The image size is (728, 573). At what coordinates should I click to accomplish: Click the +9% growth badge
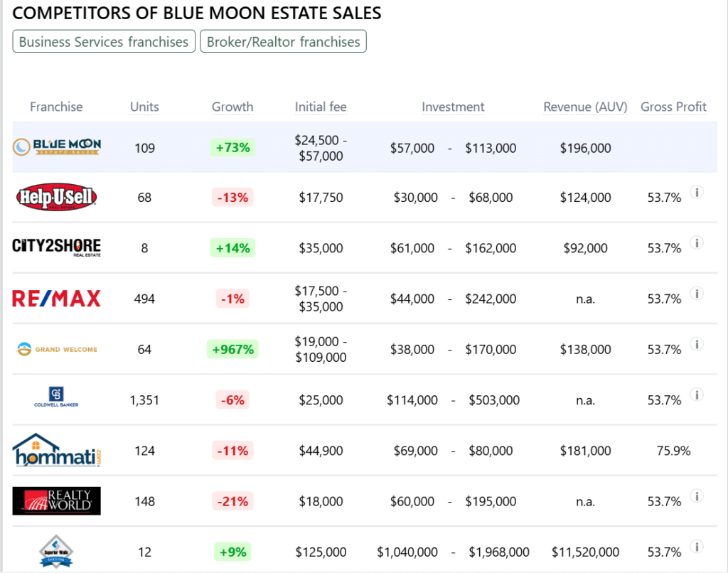point(232,552)
